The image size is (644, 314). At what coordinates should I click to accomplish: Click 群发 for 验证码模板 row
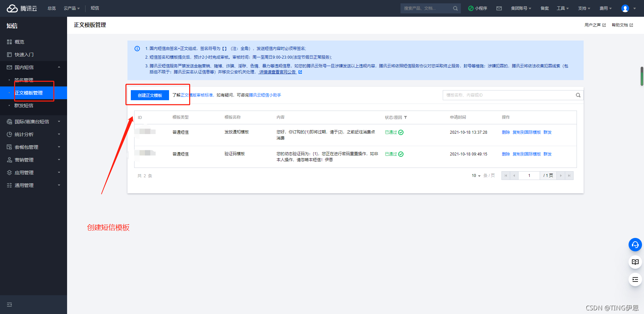tap(547, 154)
